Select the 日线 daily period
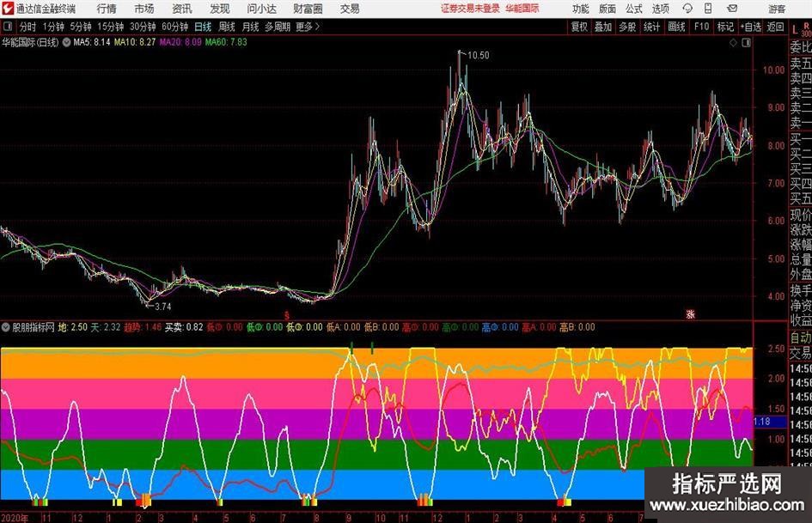The width and height of the screenshot is (812, 523). pyautogui.click(x=203, y=27)
